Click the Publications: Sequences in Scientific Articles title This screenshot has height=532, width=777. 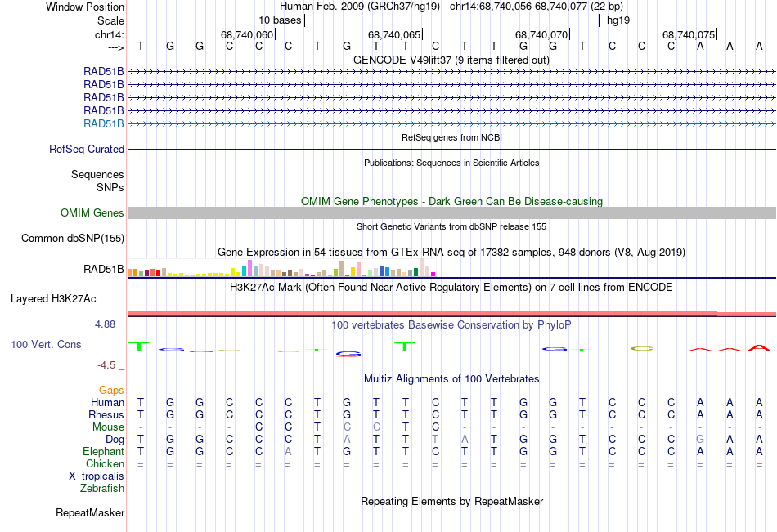[451, 163]
